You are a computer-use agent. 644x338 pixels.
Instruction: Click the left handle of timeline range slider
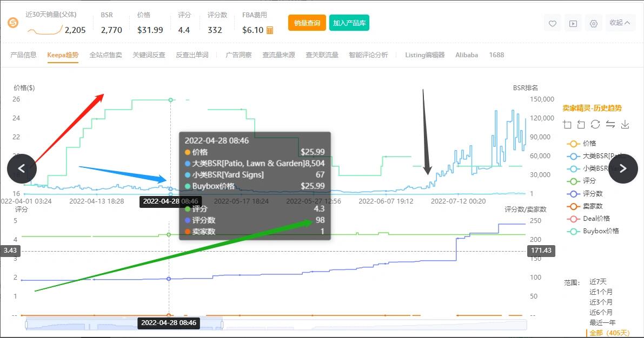pyautogui.click(x=26, y=325)
